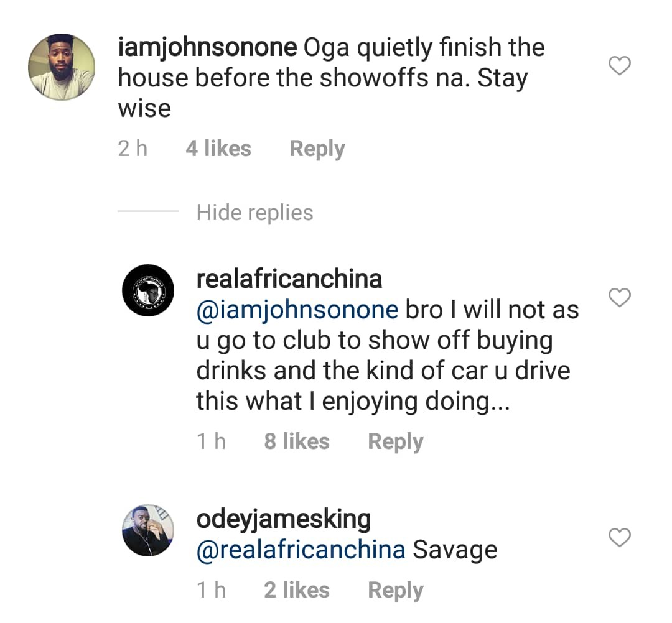The height and width of the screenshot is (623, 672).
Task: Tap the @iamjohnsonone mention
Action: tap(297, 310)
